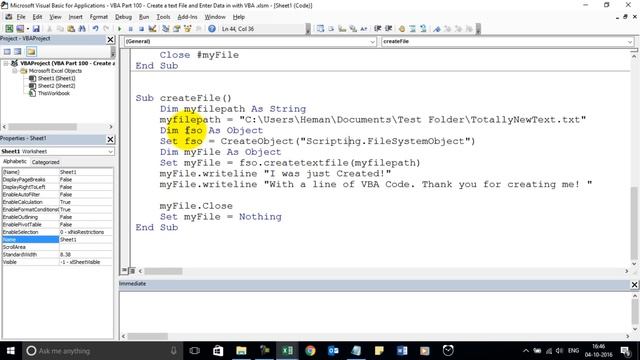
Task: Toggle breakpoint with the hand icon
Action: (402, 29)
